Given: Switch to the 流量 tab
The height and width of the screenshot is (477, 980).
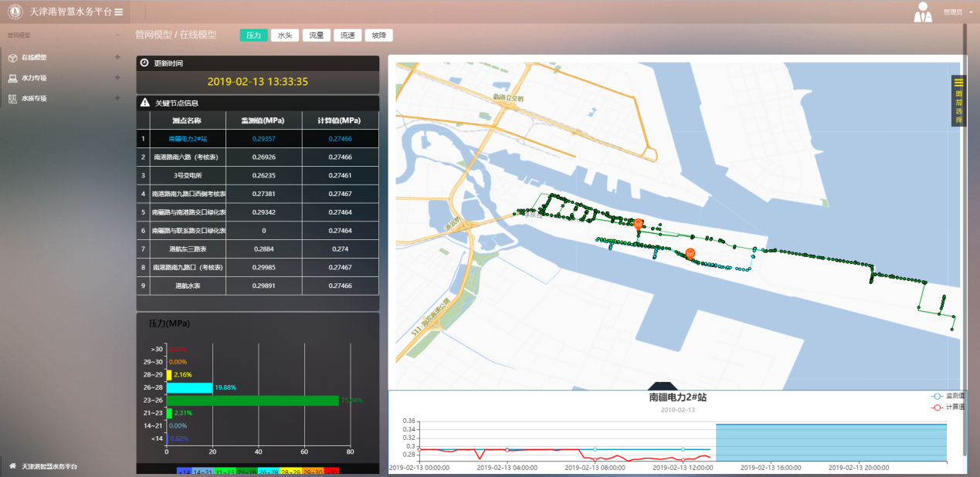Looking at the screenshot, I should point(317,36).
